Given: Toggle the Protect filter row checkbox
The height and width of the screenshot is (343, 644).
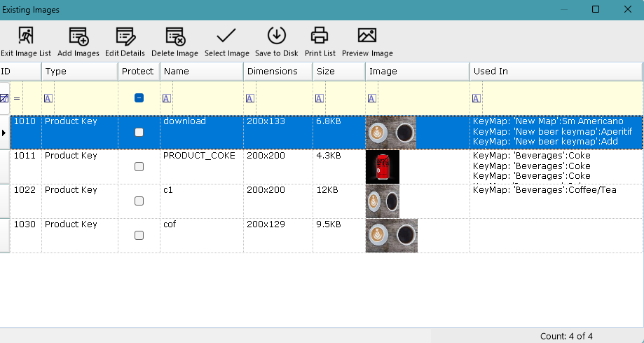Looking at the screenshot, I should (x=139, y=99).
